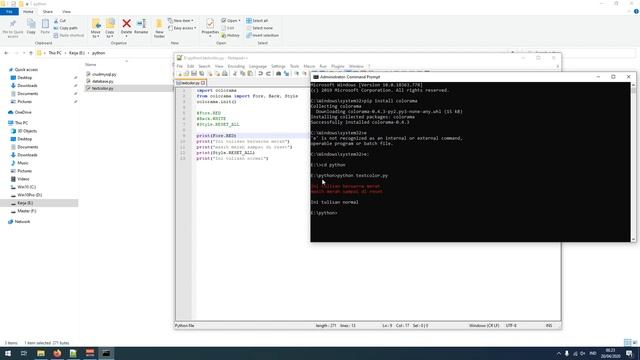
Task: Click the Command Prompt vertical scrollbar
Action: coord(633,162)
